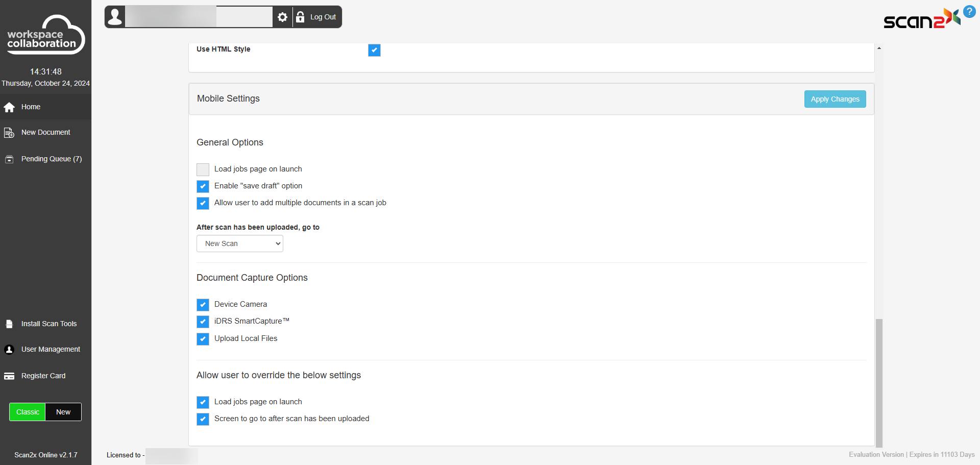Untick the Use HTML Style checkbox
This screenshot has height=465, width=980.
[x=374, y=50]
